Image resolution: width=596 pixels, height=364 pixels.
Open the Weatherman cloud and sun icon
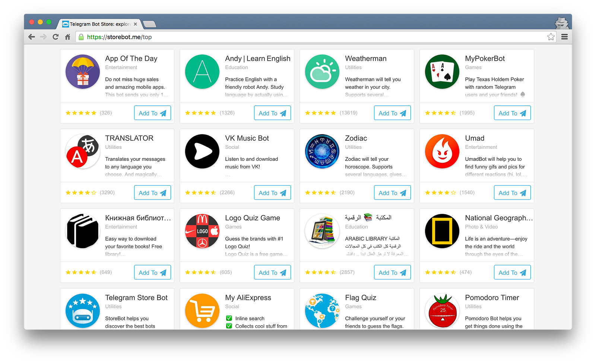pos(322,72)
